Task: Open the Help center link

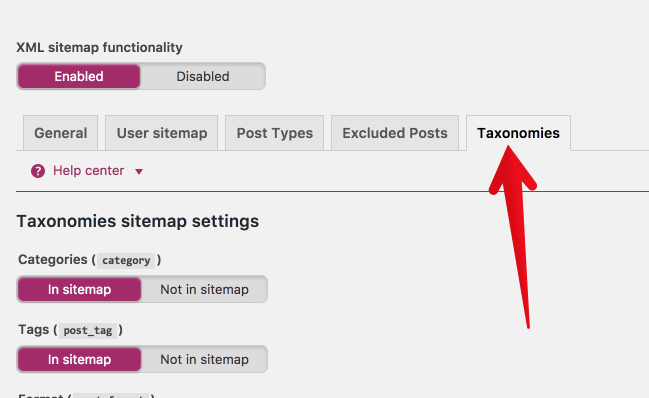Action: 89,170
